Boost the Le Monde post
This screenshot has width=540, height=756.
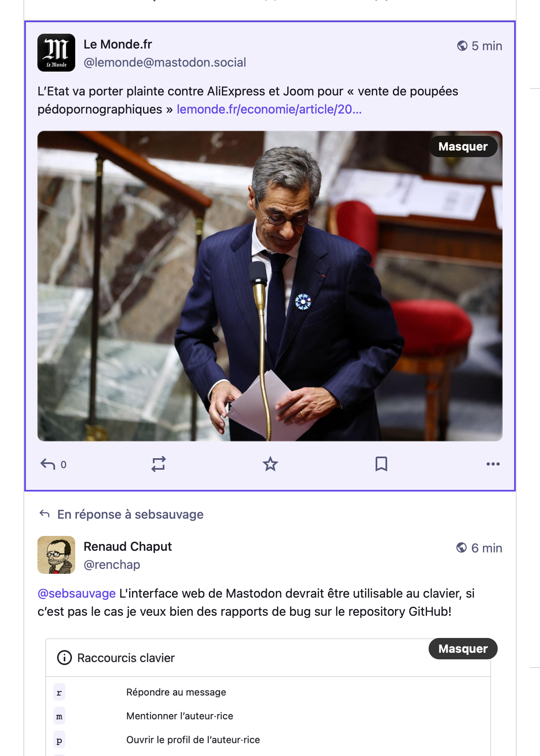[159, 464]
